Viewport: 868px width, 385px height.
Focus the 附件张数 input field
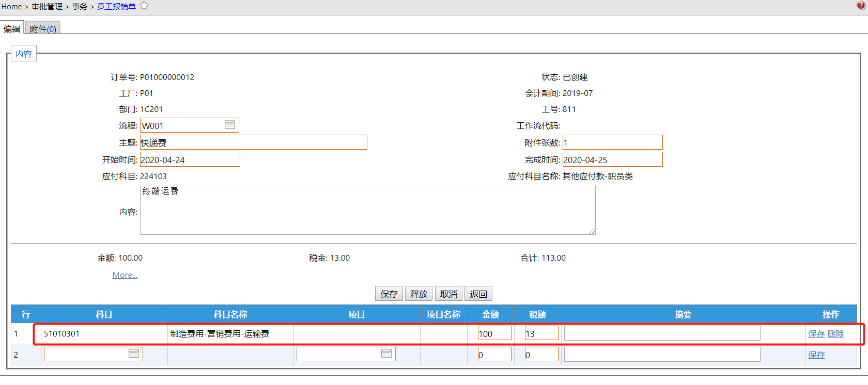click(x=613, y=142)
